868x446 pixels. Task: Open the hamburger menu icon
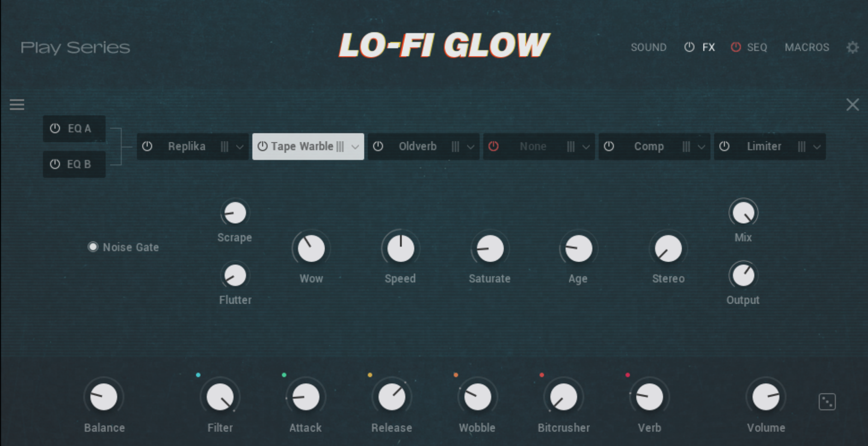click(x=17, y=104)
